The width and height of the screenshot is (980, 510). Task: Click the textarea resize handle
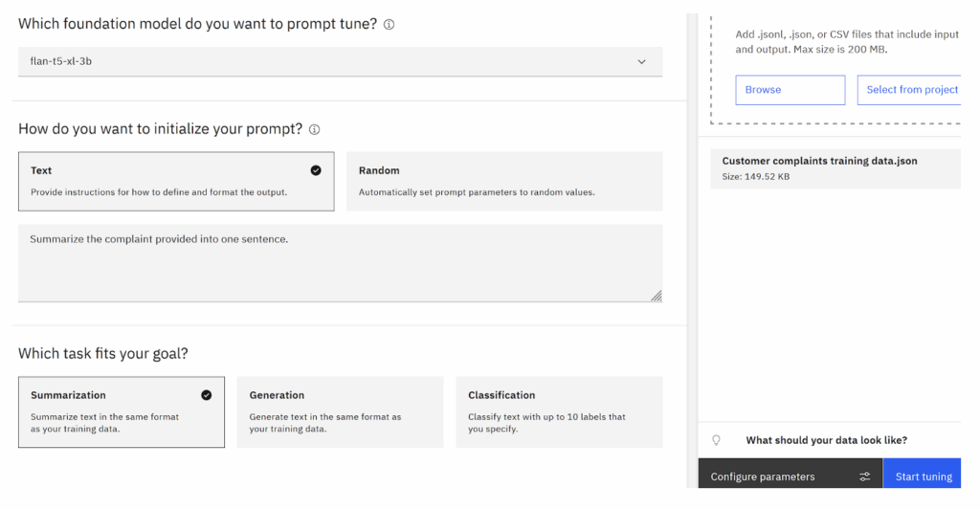click(656, 296)
